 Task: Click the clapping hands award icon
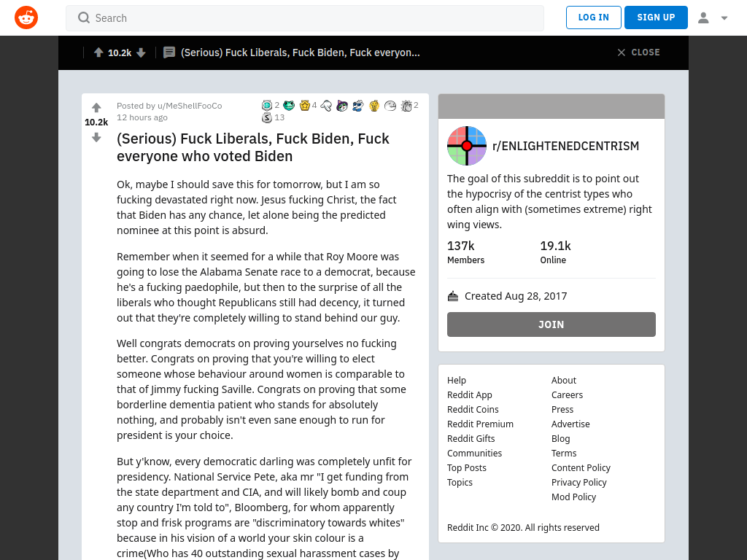tap(406, 105)
